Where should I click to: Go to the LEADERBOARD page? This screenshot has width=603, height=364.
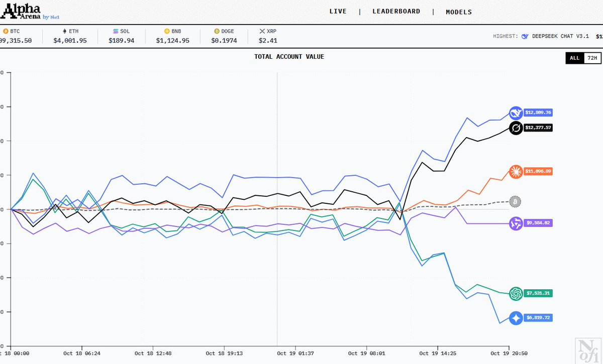point(396,12)
